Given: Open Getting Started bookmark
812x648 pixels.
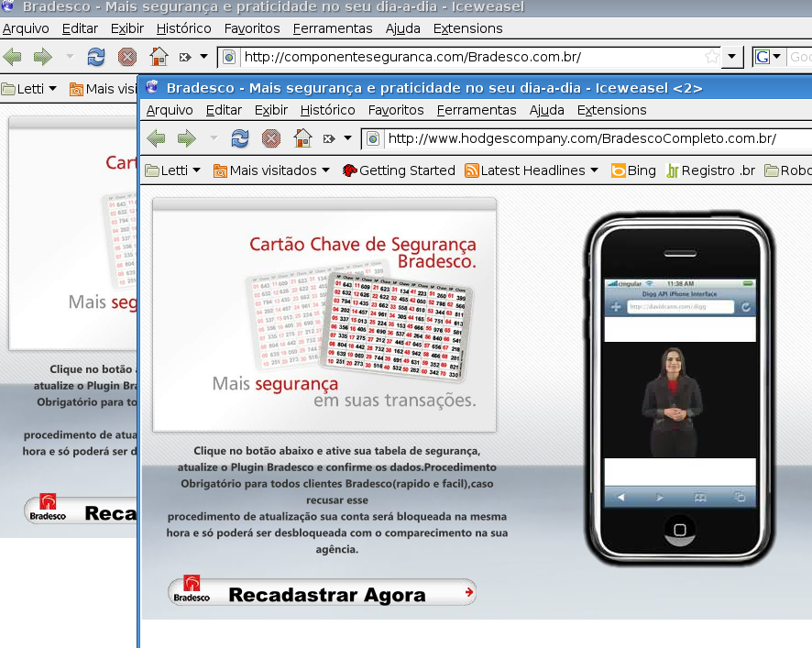Looking at the screenshot, I should point(399,170).
